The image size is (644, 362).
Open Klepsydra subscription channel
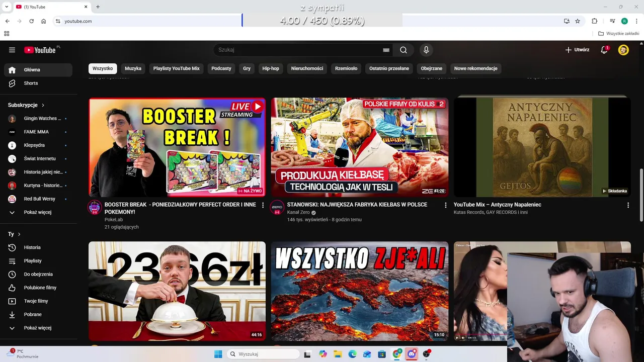pos(38,145)
